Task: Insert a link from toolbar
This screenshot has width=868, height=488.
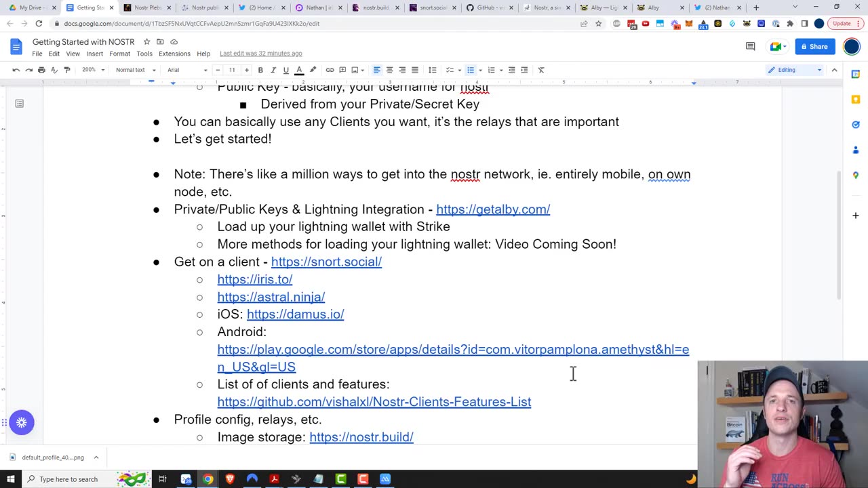Action: [330, 70]
